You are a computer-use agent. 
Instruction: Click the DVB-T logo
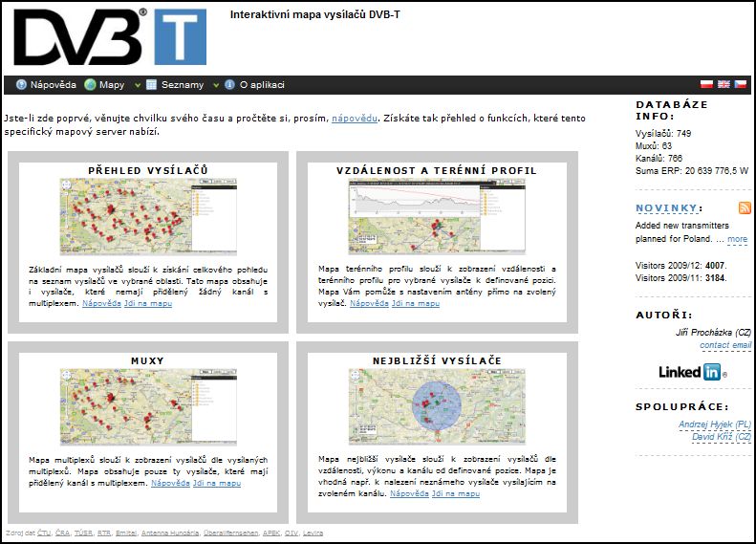(109, 36)
